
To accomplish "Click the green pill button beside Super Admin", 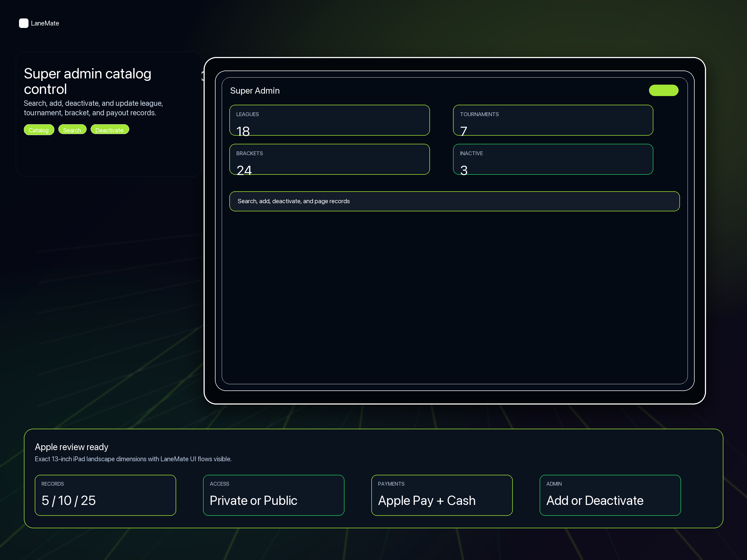I will click(664, 90).
